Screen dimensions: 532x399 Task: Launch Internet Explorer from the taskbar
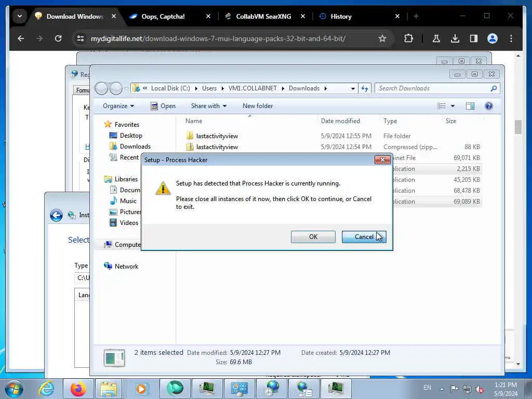46,389
